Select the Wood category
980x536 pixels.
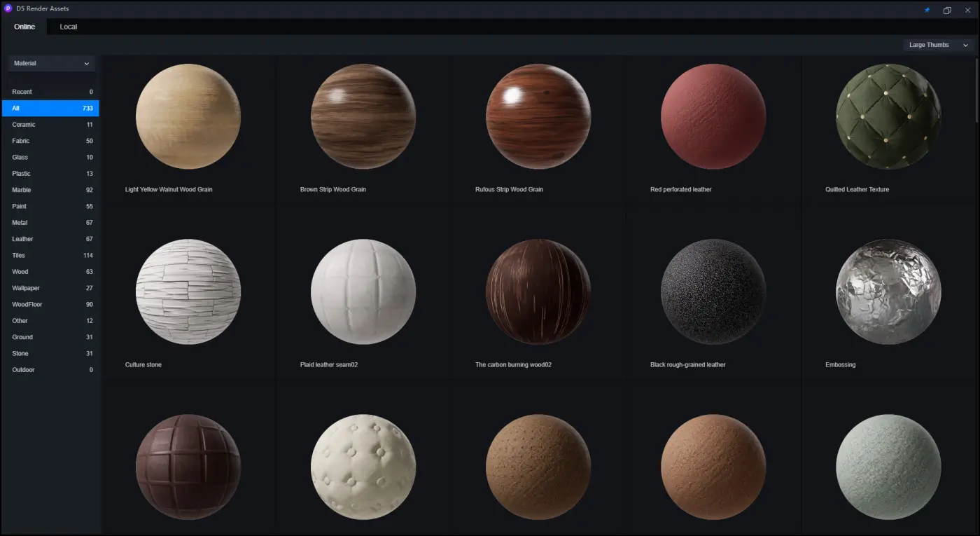click(50, 272)
